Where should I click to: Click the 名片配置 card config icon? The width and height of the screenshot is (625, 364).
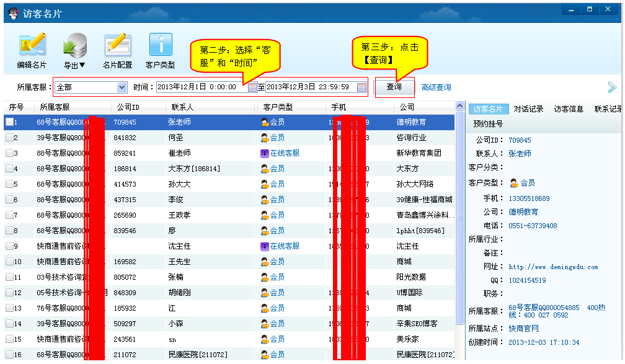[x=117, y=46]
